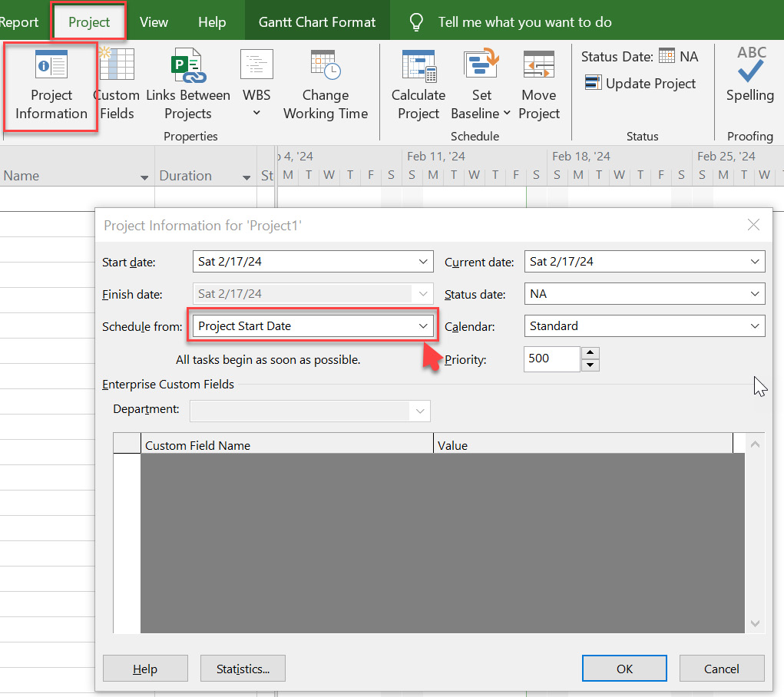Click the Tell Me lightbulb icon

point(416,22)
